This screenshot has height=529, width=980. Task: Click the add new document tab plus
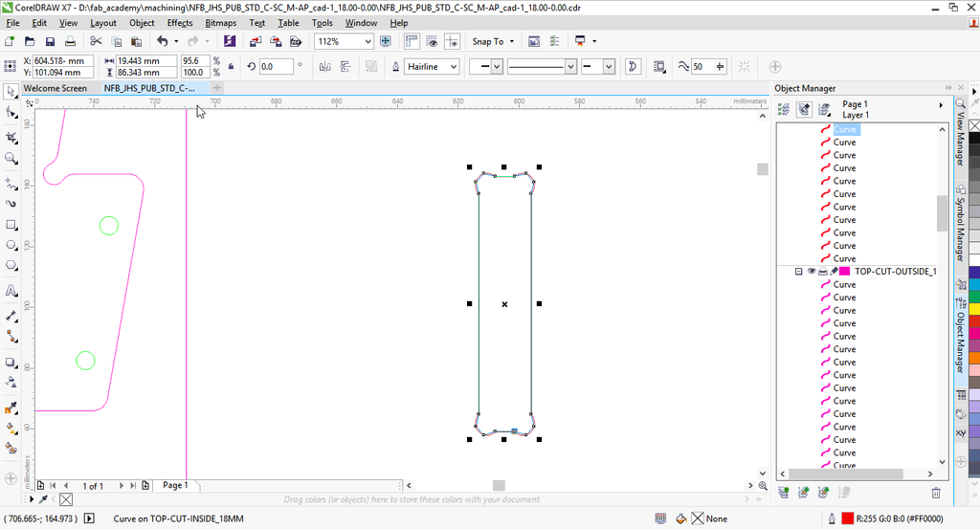(217, 88)
